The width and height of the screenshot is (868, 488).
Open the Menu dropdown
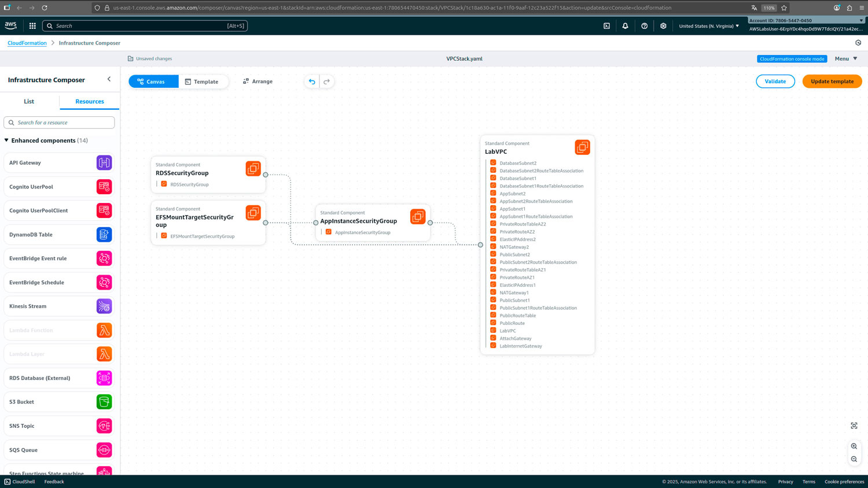pyautogui.click(x=846, y=58)
